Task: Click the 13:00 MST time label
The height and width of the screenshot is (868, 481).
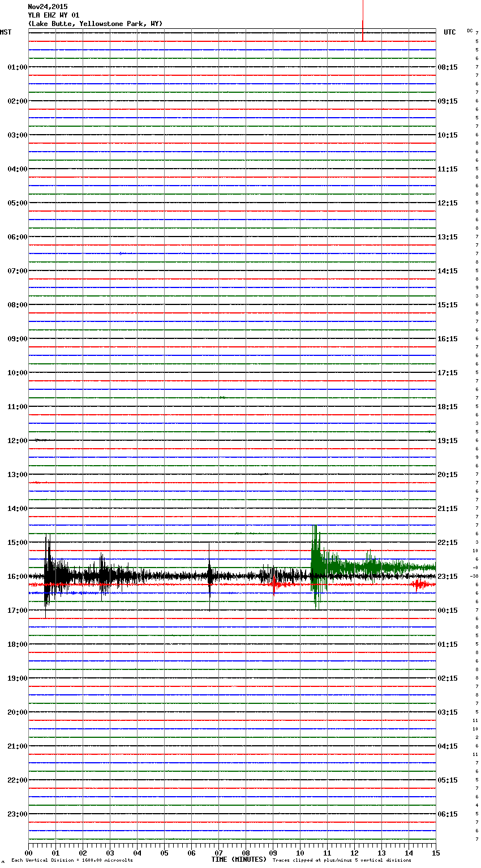Action: [x=17, y=475]
